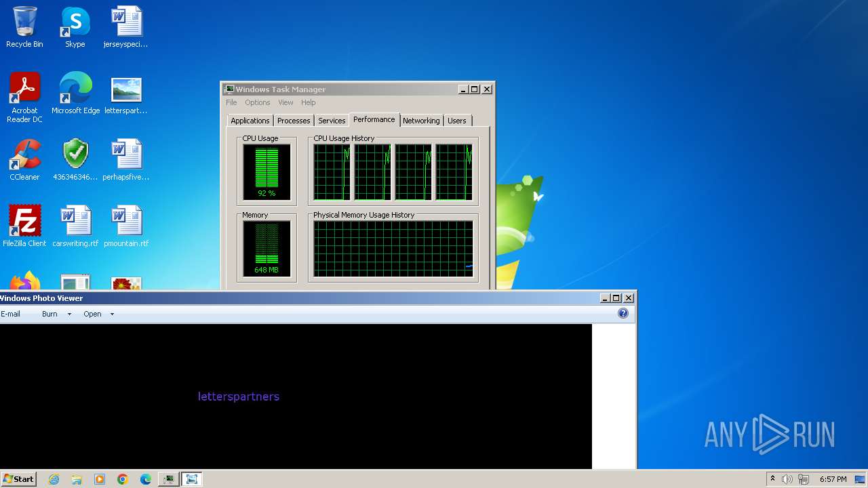
Task: Select the letterspart... image file icon
Action: [126, 94]
